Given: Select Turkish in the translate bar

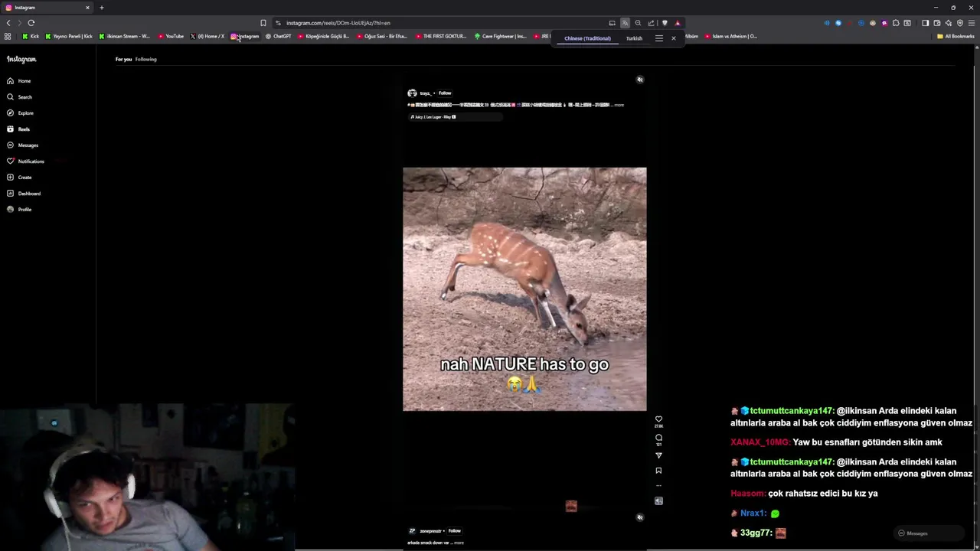Looking at the screenshot, I should coord(634,38).
